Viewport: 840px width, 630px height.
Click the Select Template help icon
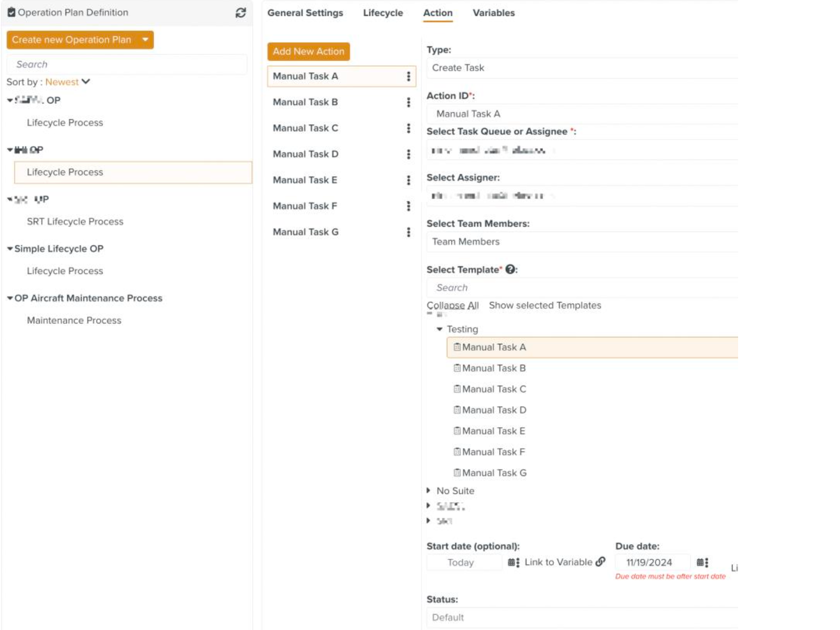(x=510, y=270)
